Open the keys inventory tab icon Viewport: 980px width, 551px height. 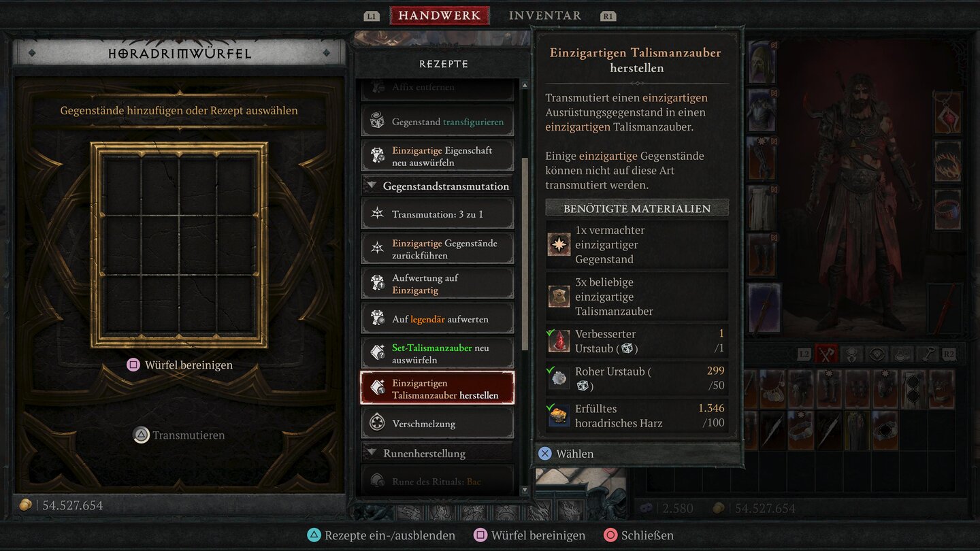927,354
